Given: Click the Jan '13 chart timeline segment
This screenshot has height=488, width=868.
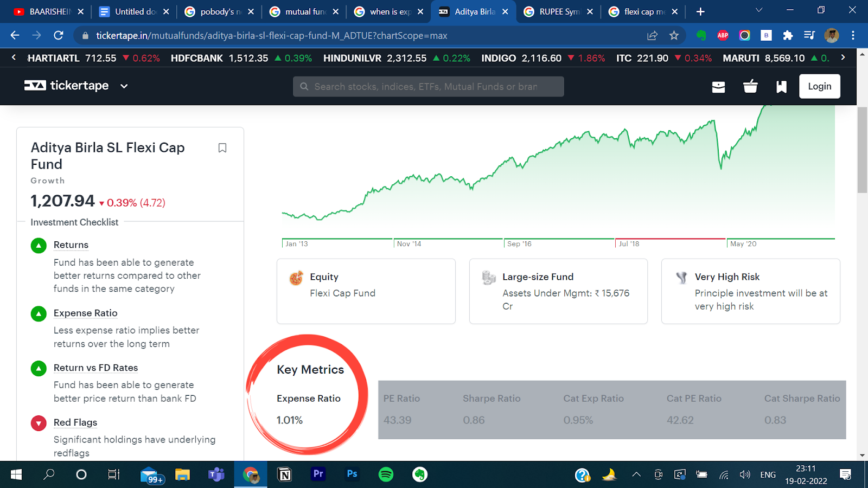Looking at the screenshot, I should tap(337, 243).
